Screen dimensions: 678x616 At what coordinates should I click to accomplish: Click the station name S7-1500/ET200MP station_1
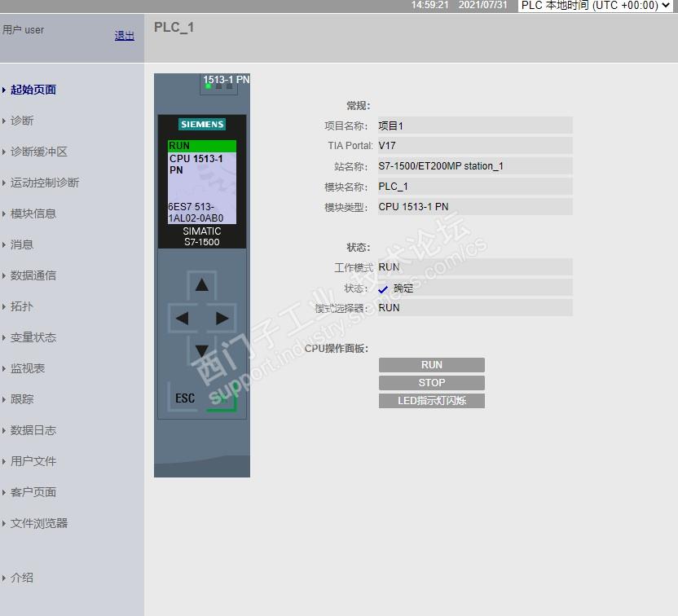pyautogui.click(x=475, y=166)
